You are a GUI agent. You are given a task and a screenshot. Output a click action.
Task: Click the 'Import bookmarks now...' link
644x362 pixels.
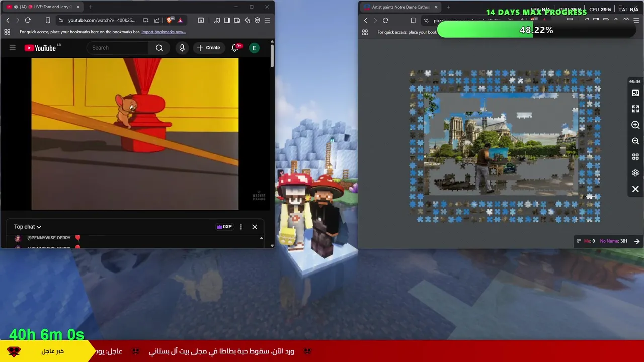[164, 32]
